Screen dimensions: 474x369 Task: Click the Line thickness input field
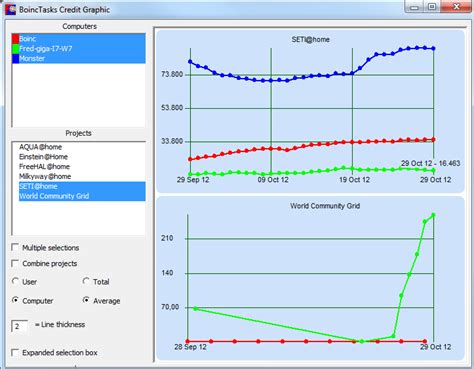[x=20, y=326]
